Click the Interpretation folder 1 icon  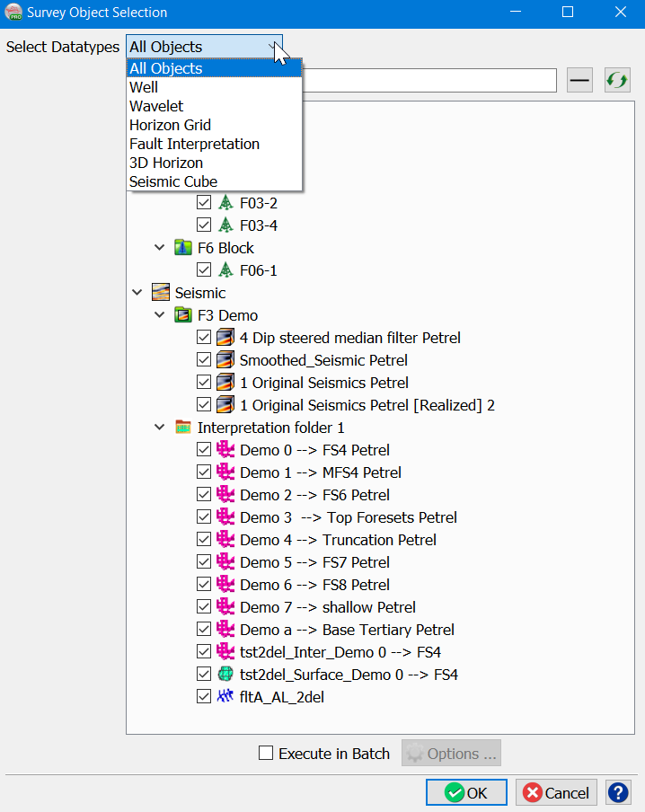coord(183,428)
